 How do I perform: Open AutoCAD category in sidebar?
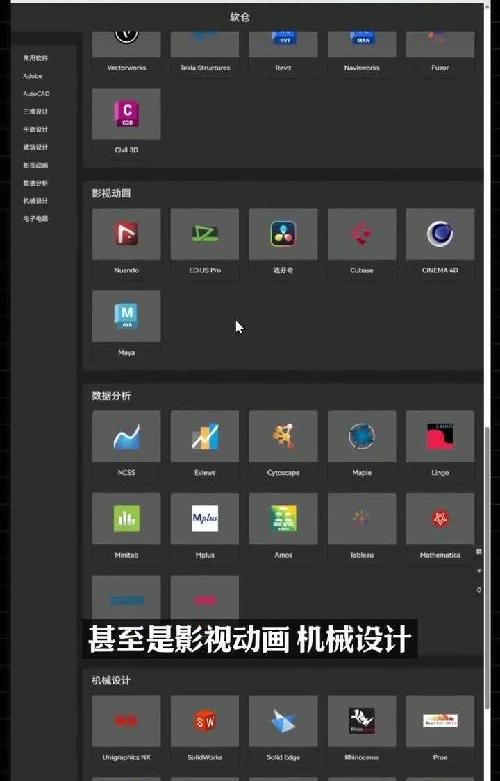click(36, 94)
